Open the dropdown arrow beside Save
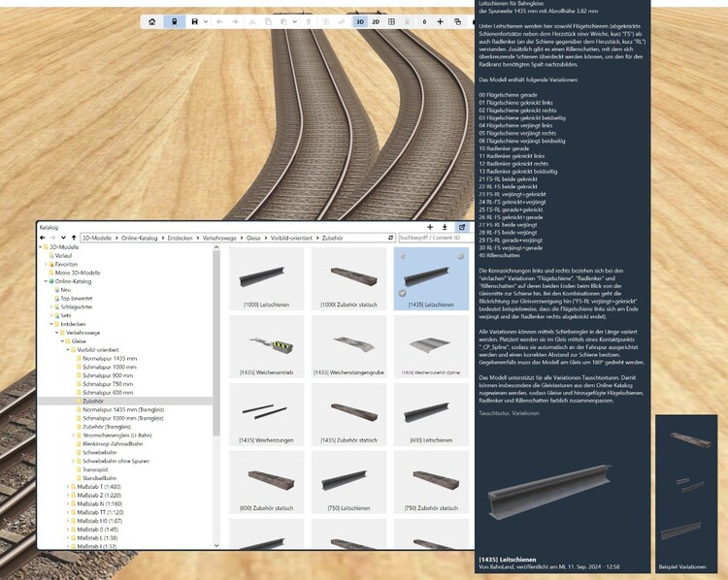Image resolution: width=728 pixels, height=580 pixels. (x=205, y=20)
